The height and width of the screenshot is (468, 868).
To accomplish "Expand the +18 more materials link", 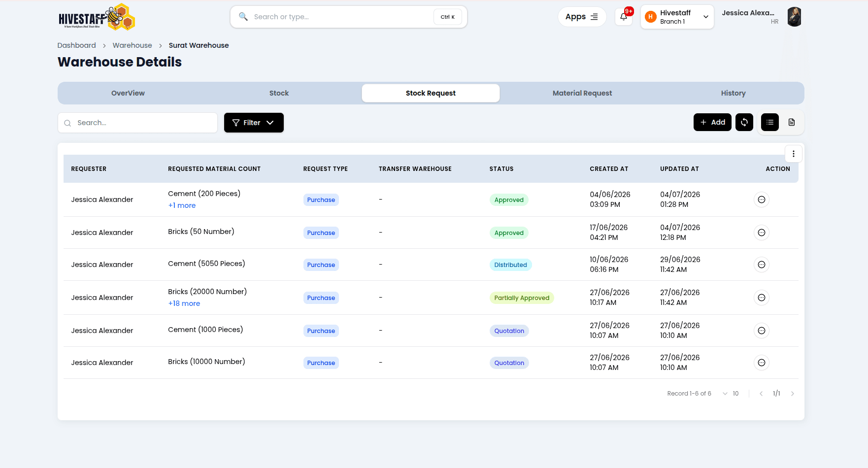I will (184, 303).
